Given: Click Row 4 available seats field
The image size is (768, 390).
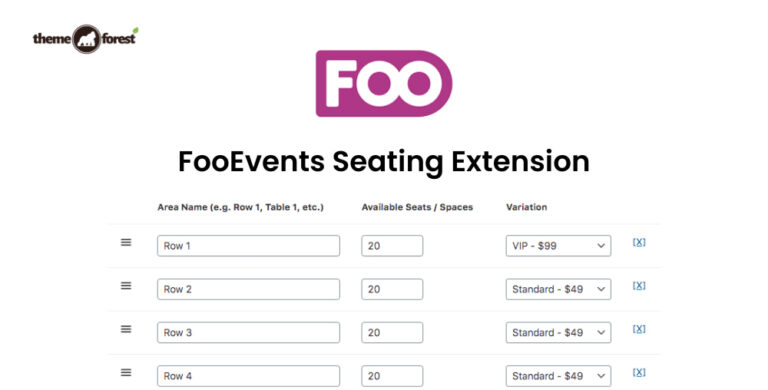Looking at the screenshot, I should tap(392, 376).
